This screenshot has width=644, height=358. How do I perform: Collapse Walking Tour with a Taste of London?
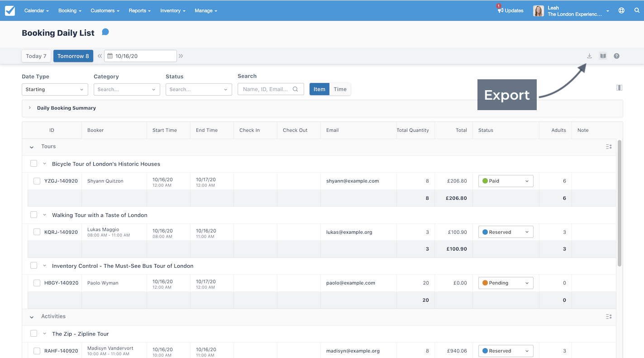pyautogui.click(x=45, y=215)
